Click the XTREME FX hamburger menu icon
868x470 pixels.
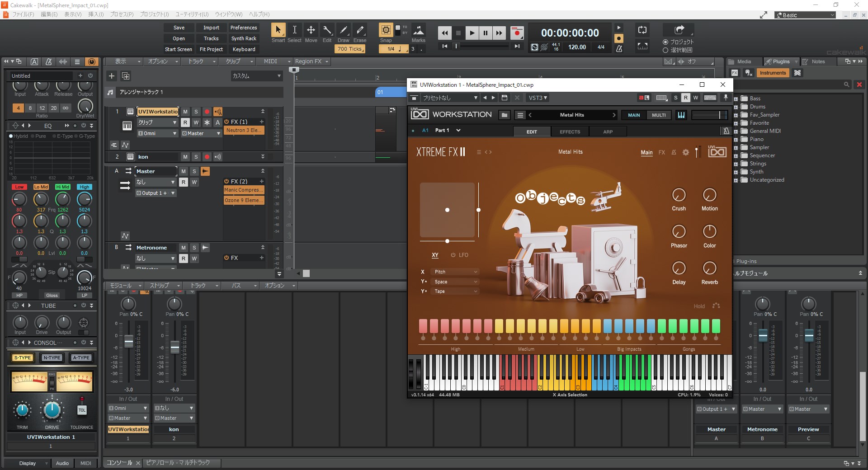pyautogui.click(x=479, y=152)
